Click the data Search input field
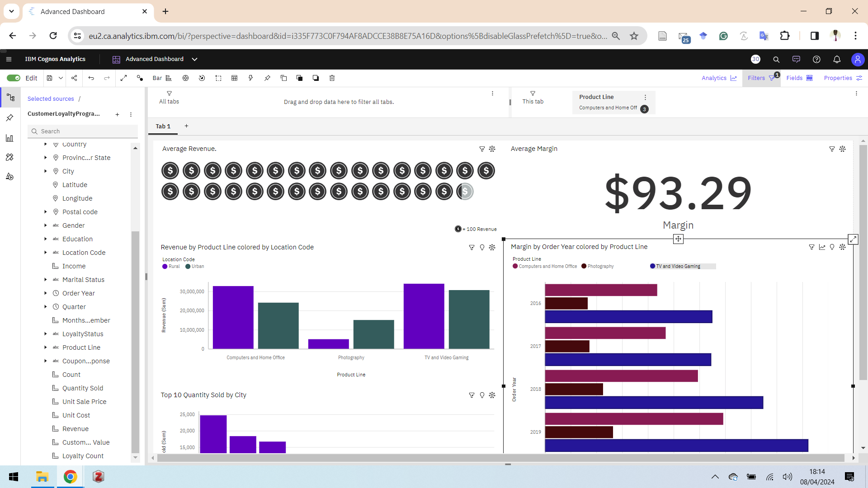 [x=86, y=131]
